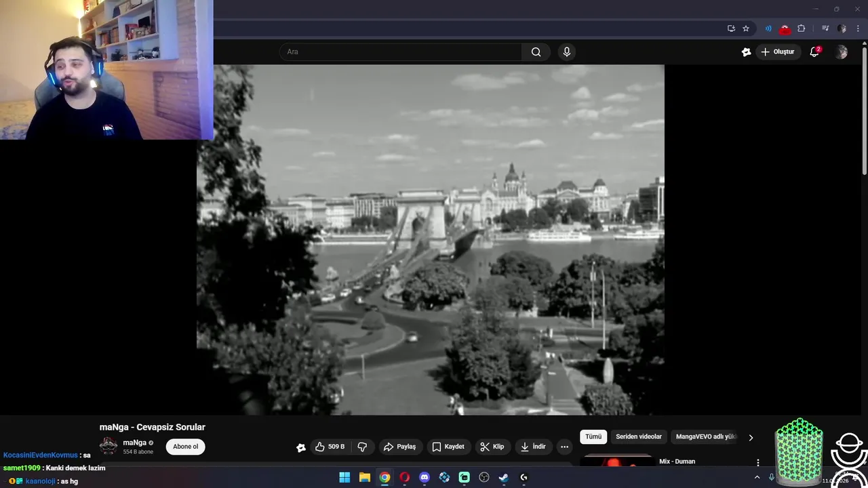Screen dimensions: 868x488
Task: Click the Paylaş share button
Action: 399,447
